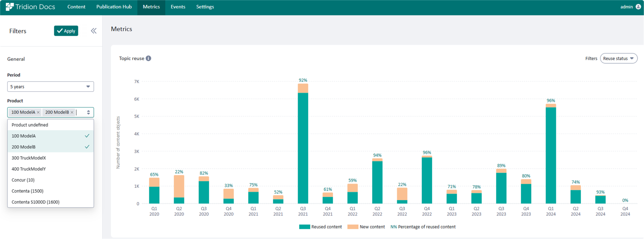
Task: Switch to the Content tab
Action: tap(76, 7)
